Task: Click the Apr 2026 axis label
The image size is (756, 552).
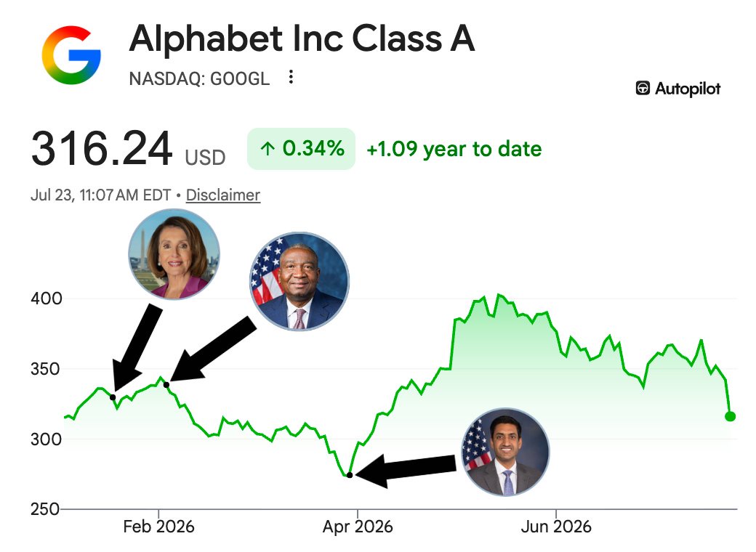Action: tap(358, 527)
